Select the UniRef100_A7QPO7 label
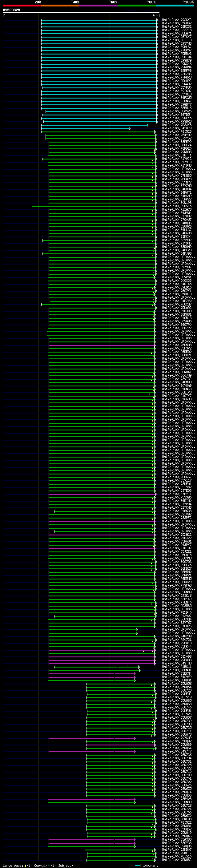 coord(177,50)
